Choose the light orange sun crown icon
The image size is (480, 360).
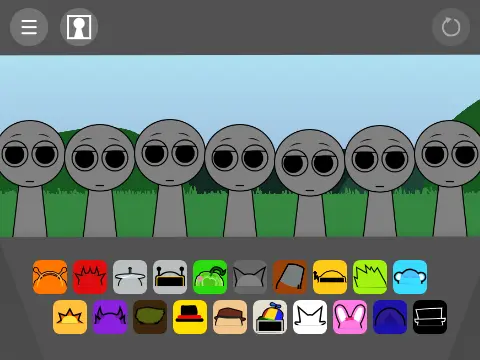coord(70,317)
